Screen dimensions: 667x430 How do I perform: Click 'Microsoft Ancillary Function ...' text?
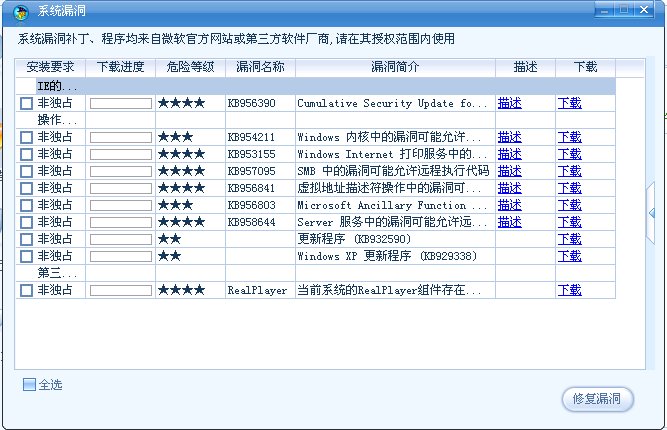[x=392, y=205]
